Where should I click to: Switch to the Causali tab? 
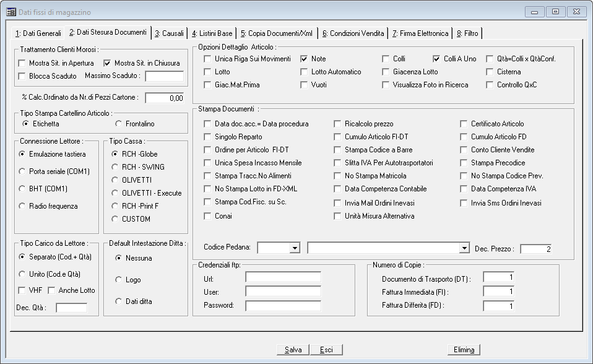point(170,33)
